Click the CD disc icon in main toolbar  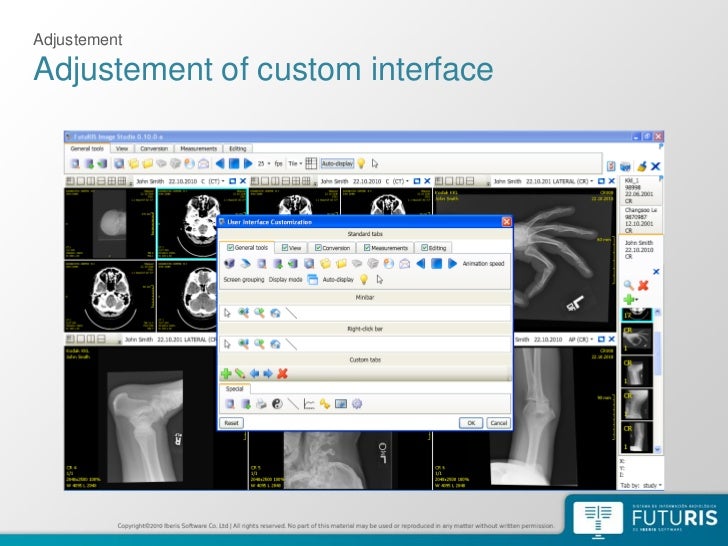tap(189, 163)
